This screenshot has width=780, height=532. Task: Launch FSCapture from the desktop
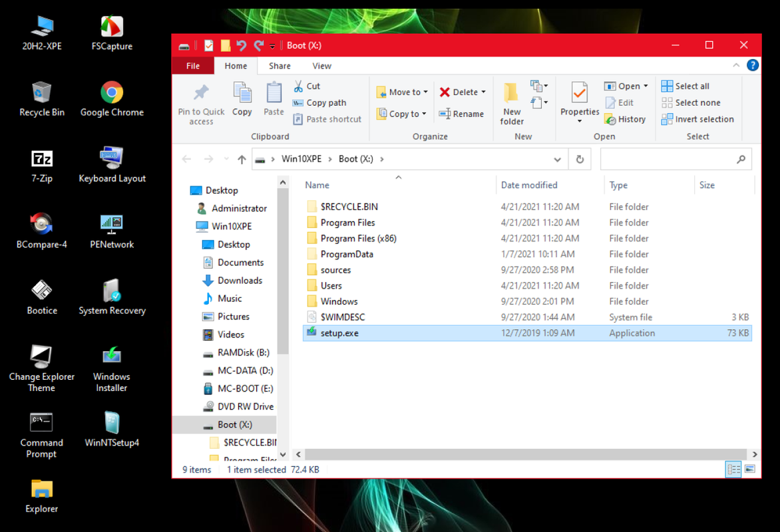(x=112, y=33)
